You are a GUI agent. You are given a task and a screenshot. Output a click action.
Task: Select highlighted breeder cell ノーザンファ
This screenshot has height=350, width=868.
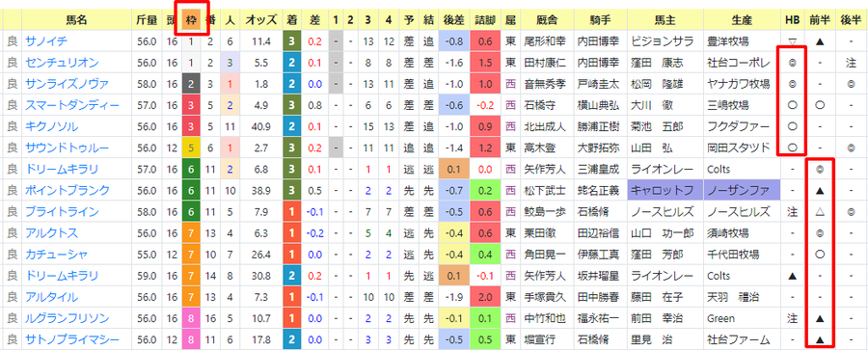pos(741,191)
